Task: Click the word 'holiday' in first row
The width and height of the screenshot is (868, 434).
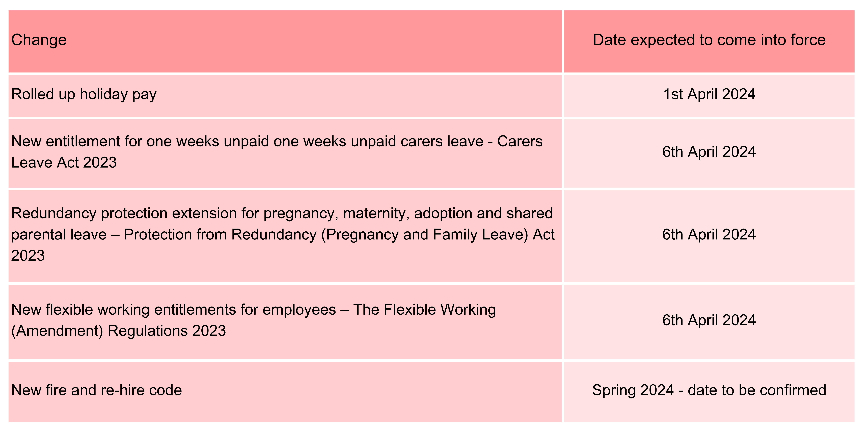Action: [104, 94]
